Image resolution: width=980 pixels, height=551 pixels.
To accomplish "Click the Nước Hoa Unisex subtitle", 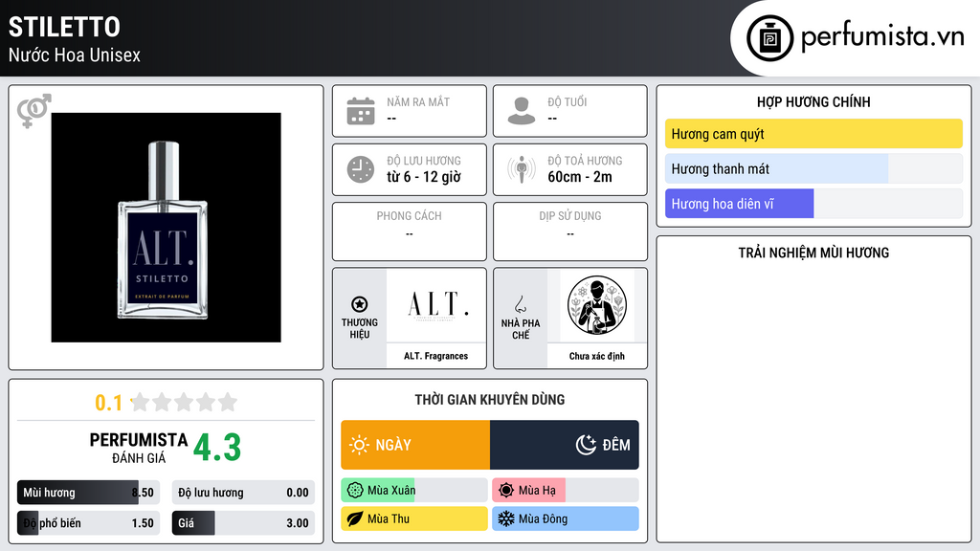I will [75, 55].
